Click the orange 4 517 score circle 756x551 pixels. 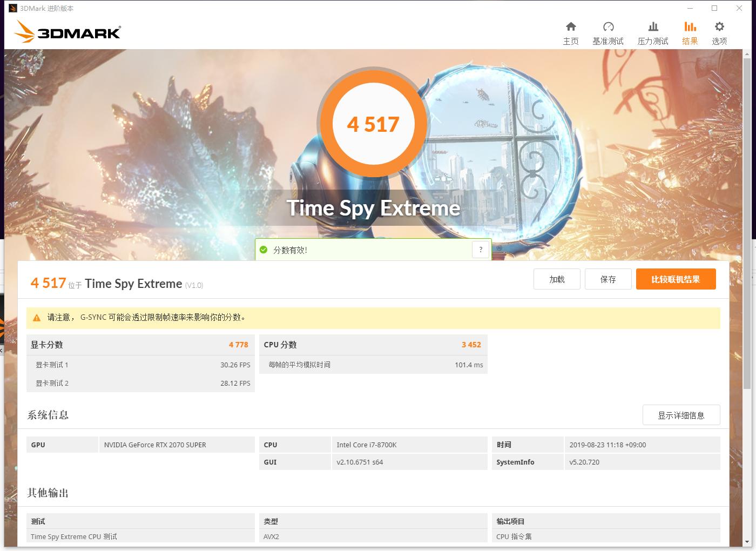click(374, 124)
